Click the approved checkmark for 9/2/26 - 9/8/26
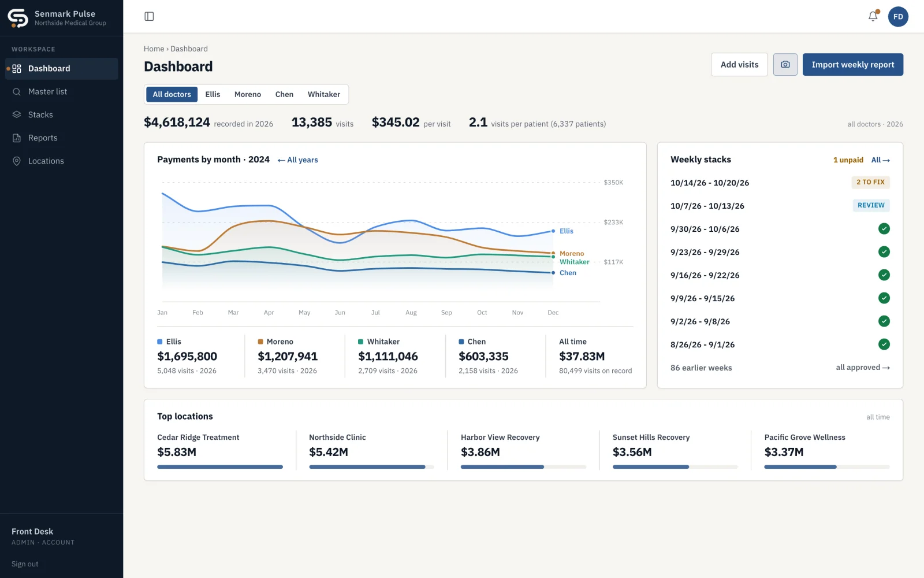 click(x=884, y=321)
